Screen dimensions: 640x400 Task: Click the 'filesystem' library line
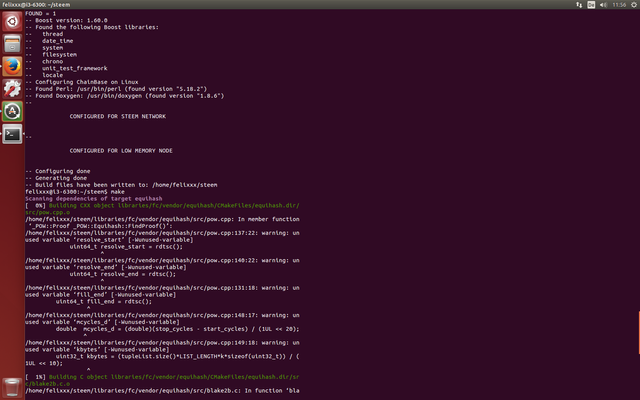51,54
